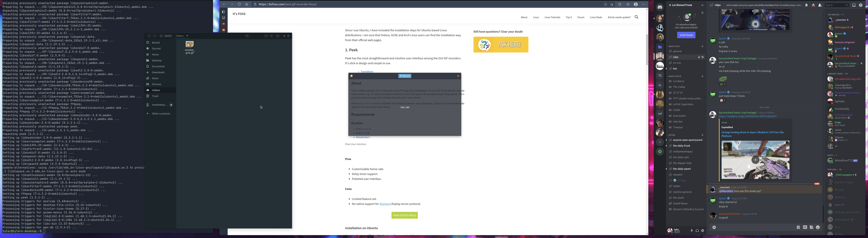Open the TS server in Discord
Viewport: 868px width, 238px height.
660,76
